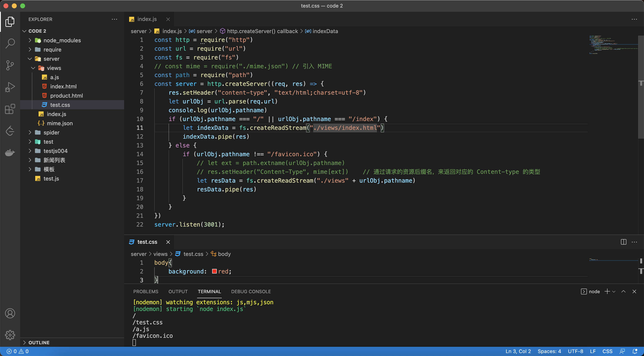The height and width of the screenshot is (356, 644).
Task: Click indexData breadcrumb in top editor
Action: [x=322, y=31]
